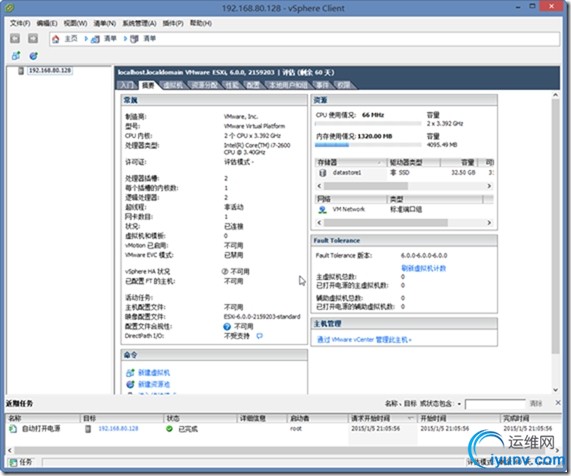Click the VM Network icon
571x476 pixels.
pos(323,209)
